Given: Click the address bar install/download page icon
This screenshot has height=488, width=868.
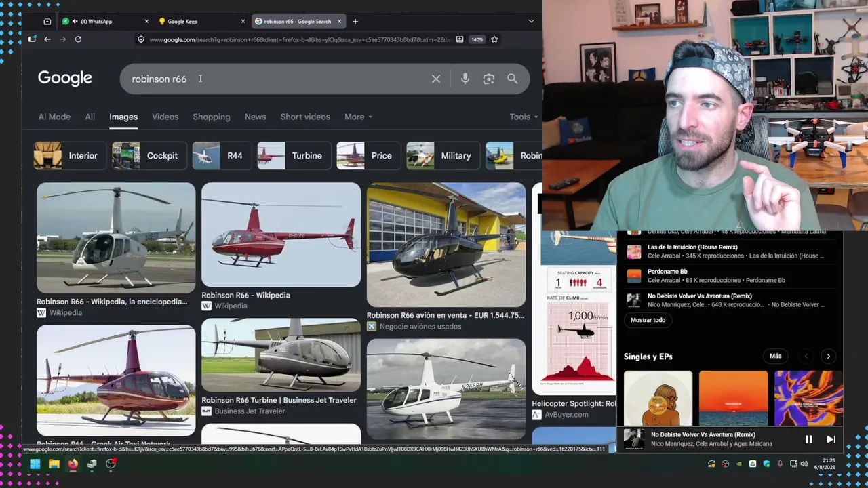Looking at the screenshot, I should pyautogui.click(x=460, y=39).
